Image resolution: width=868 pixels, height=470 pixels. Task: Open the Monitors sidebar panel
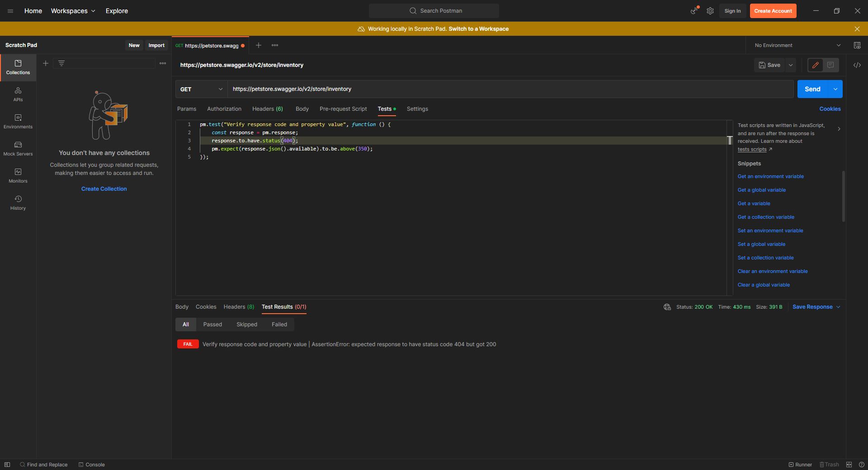tap(18, 176)
